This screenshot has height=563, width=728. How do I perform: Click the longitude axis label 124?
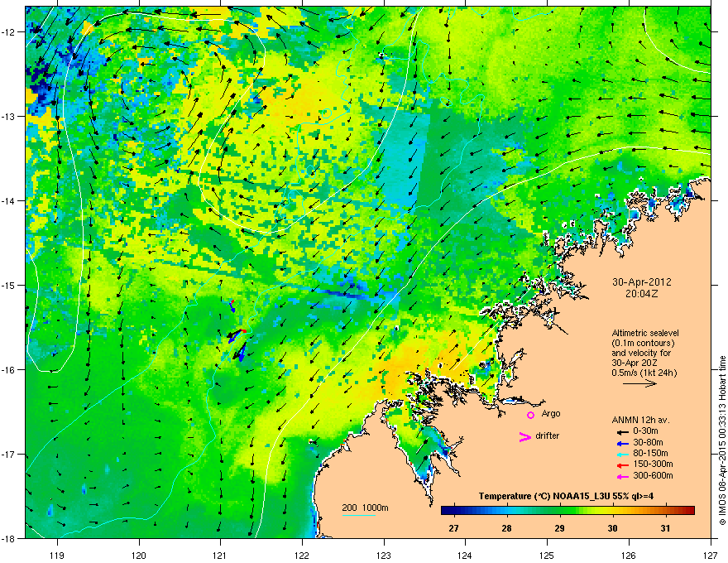(465, 555)
